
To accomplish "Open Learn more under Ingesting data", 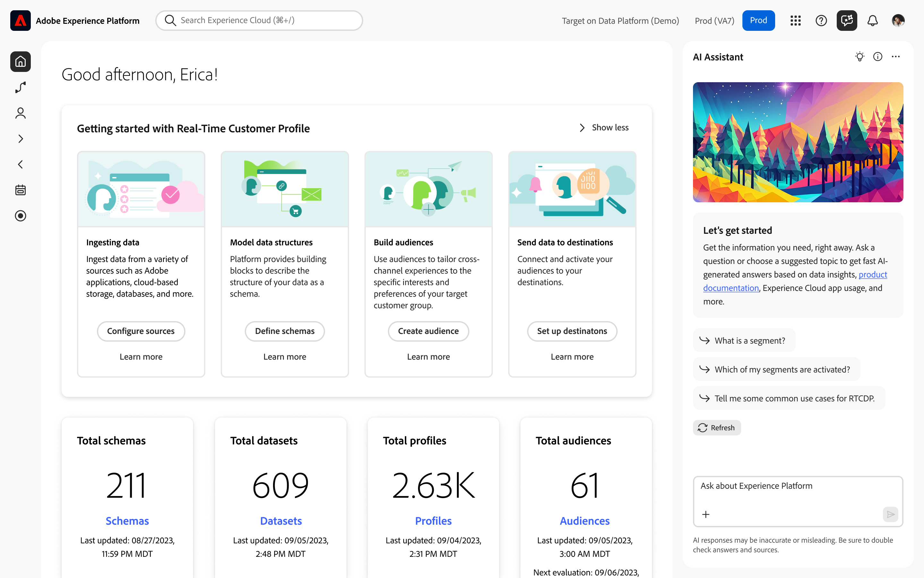I will tap(141, 357).
